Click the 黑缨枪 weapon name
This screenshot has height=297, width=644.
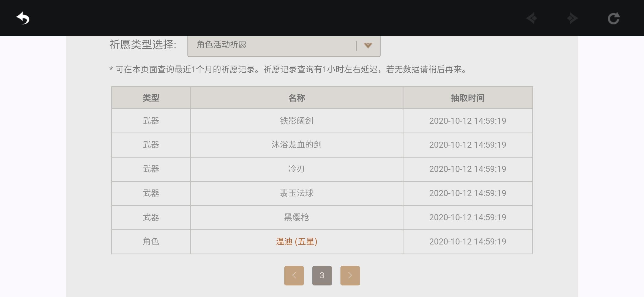(x=296, y=217)
